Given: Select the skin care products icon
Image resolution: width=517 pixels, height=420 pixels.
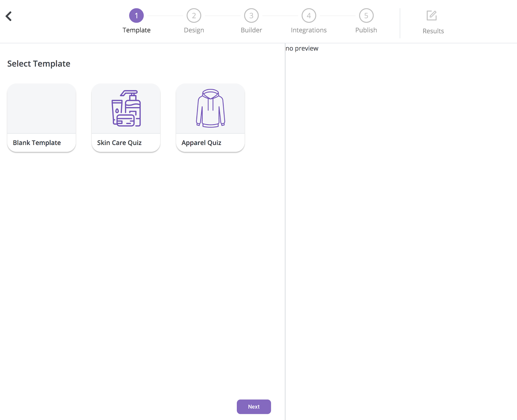Looking at the screenshot, I should click(x=126, y=108).
